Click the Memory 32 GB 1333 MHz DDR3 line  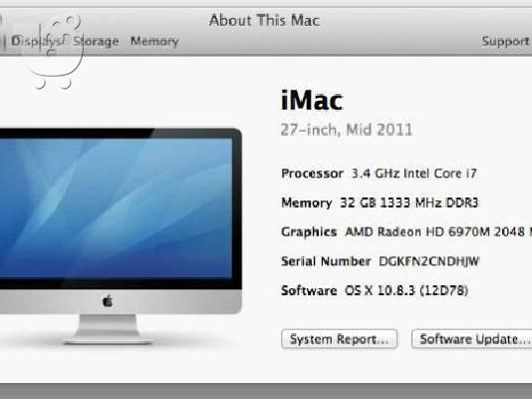[x=380, y=202]
